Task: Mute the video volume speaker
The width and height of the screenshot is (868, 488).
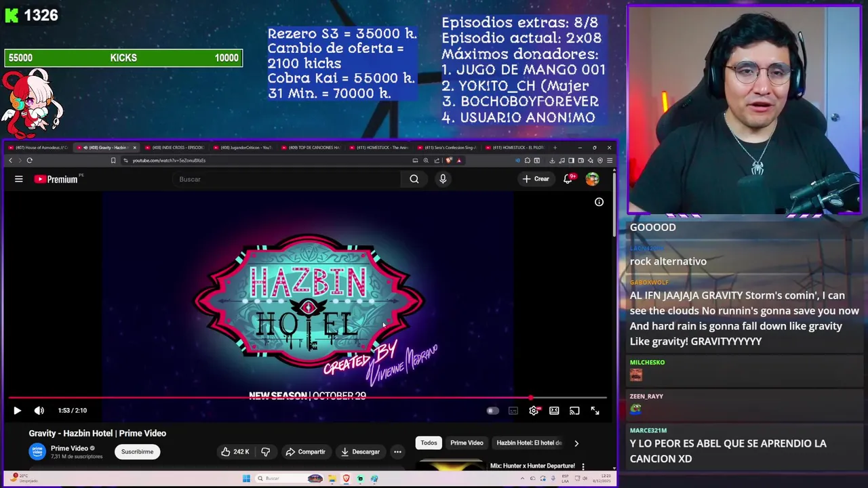Action: (39, 410)
